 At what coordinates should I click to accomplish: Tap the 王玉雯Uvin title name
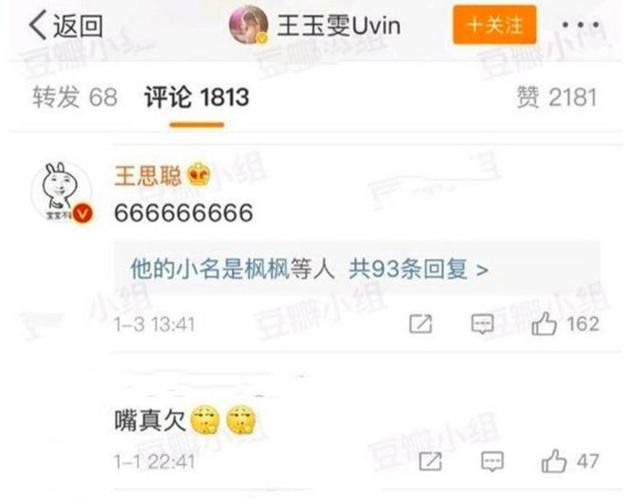tap(338, 26)
